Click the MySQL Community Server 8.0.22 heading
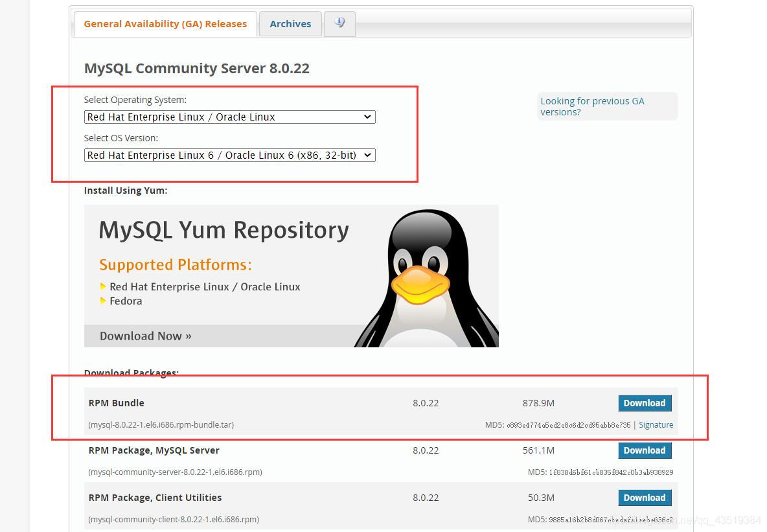 pos(196,68)
